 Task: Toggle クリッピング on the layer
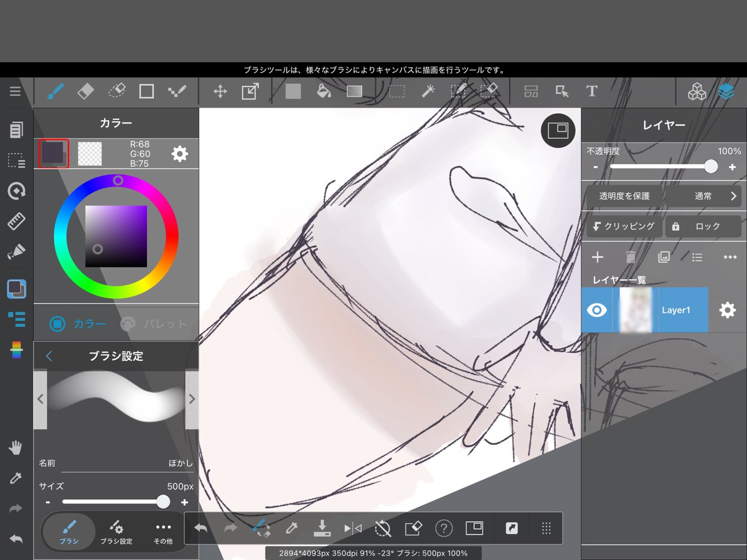(x=623, y=226)
